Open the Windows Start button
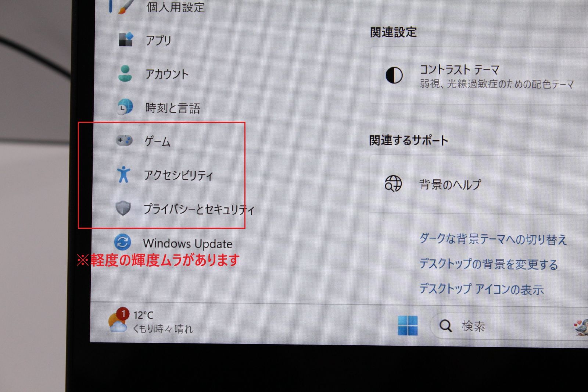588x392 pixels. click(408, 325)
